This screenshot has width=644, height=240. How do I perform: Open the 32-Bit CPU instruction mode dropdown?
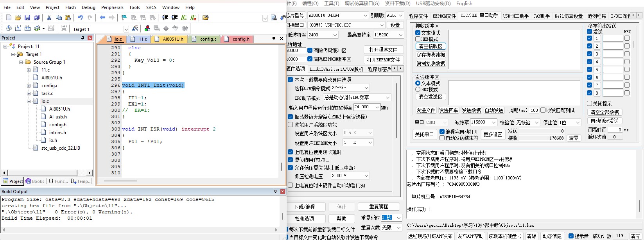coord(366,88)
